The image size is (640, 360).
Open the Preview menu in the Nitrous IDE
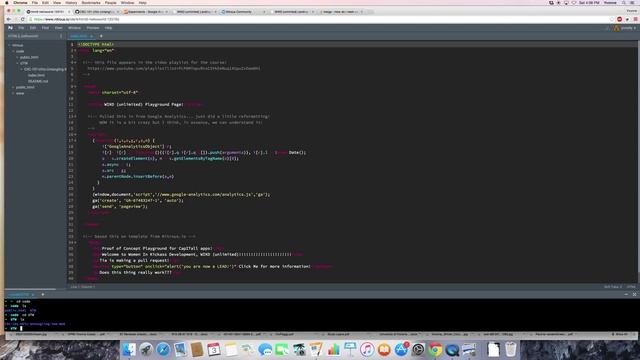coord(93,28)
